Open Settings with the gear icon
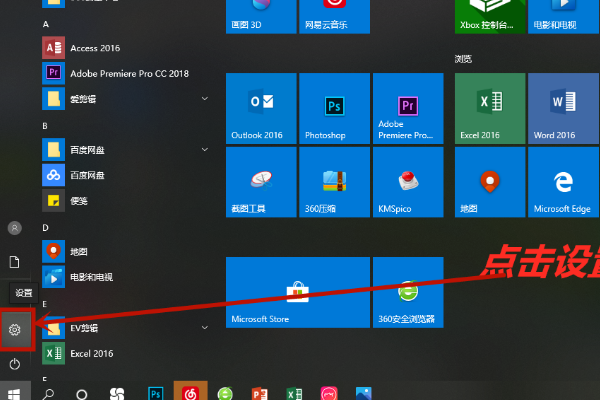 15,329
